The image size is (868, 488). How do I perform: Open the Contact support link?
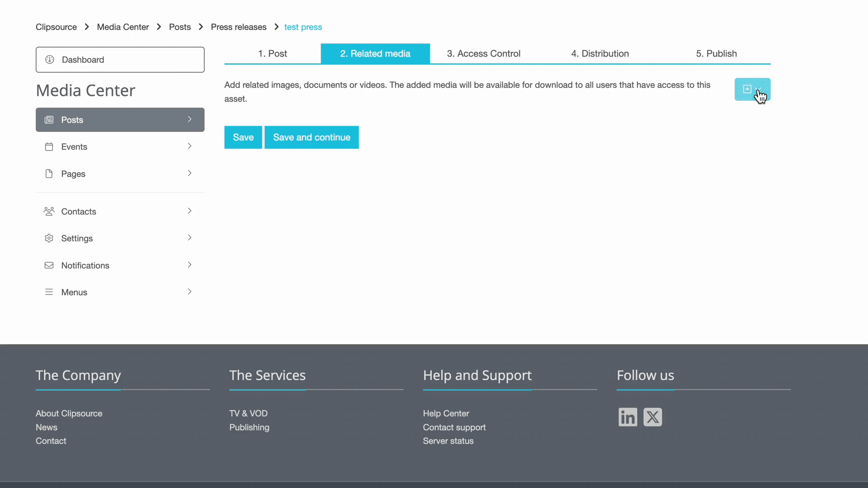(454, 427)
